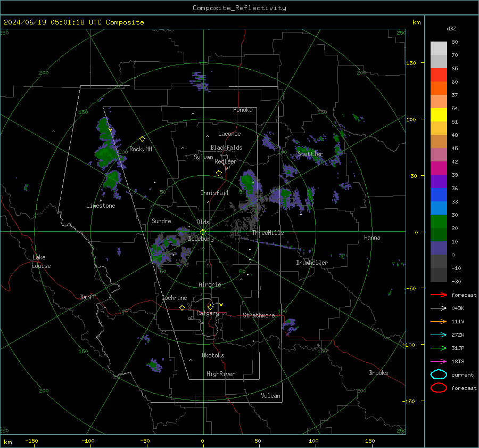This screenshot has height=448, width=479.
Task: Click the Lacombe town label
Action: [229, 134]
